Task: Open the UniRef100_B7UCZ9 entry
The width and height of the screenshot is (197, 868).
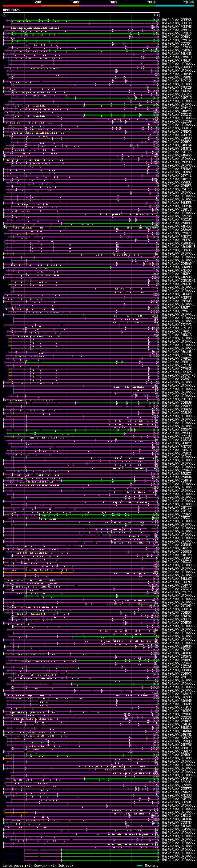Action: [176, 88]
